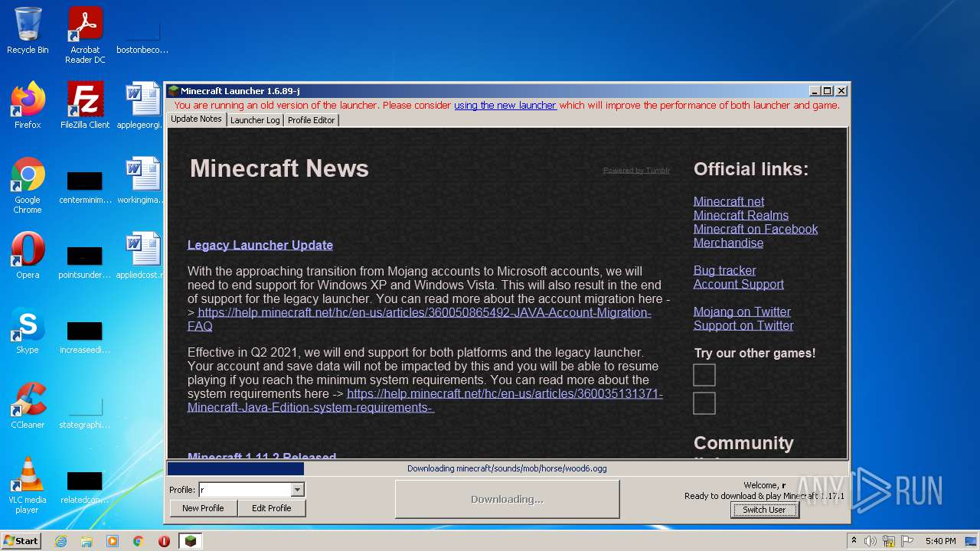Open Support on Twitter link
Image resolution: width=980 pixels, height=551 pixels.
pos(743,325)
